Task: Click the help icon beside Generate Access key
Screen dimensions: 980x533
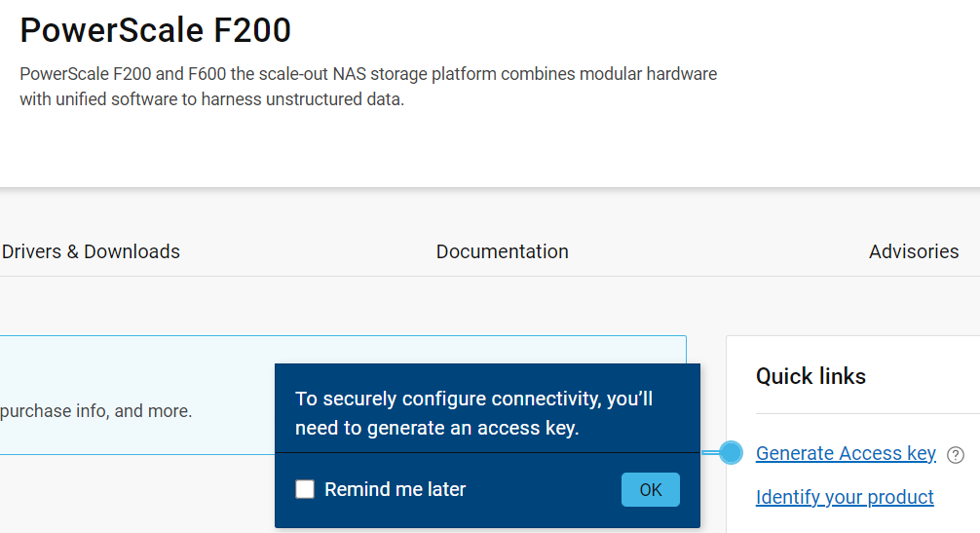Action: tap(956, 455)
